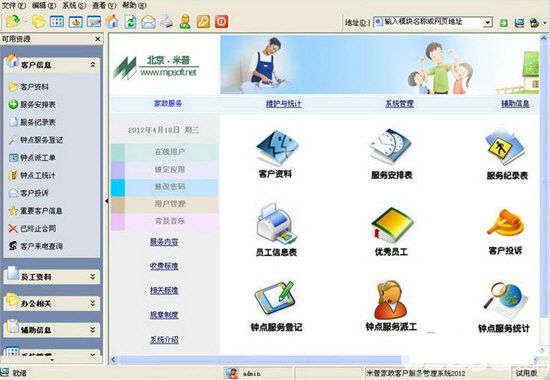Switch to the 辅助信息 tab
Screen dimensions: 550x380
point(515,104)
